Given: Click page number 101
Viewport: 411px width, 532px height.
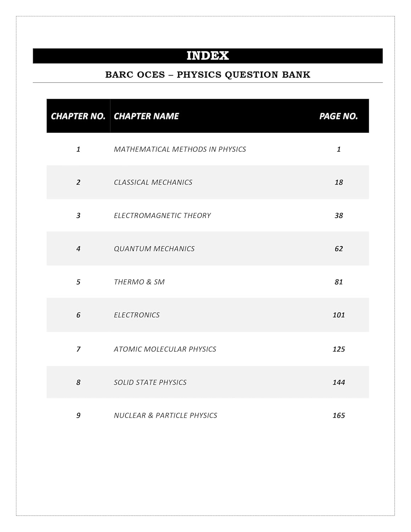Looking at the screenshot, I should coord(339,315).
